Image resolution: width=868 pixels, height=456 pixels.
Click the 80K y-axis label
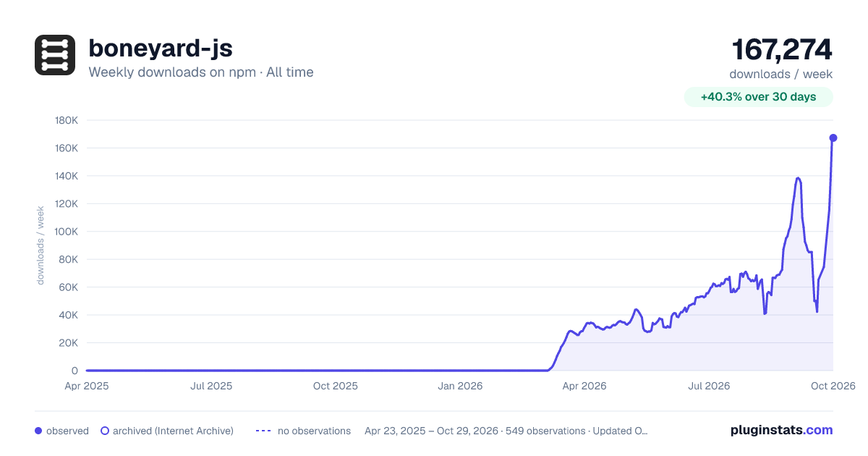pos(69,259)
